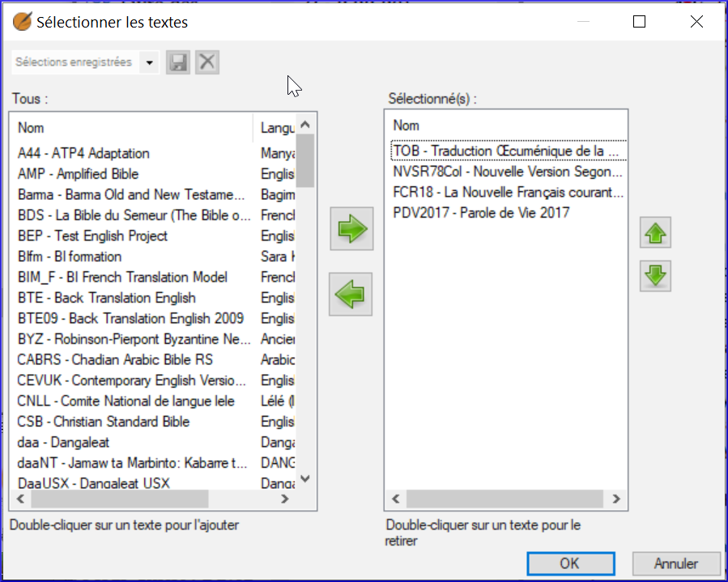The height and width of the screenshot is (582, 728).
Task: Open the Sélections enregistrées dropdown
Action: coord(150,62)
